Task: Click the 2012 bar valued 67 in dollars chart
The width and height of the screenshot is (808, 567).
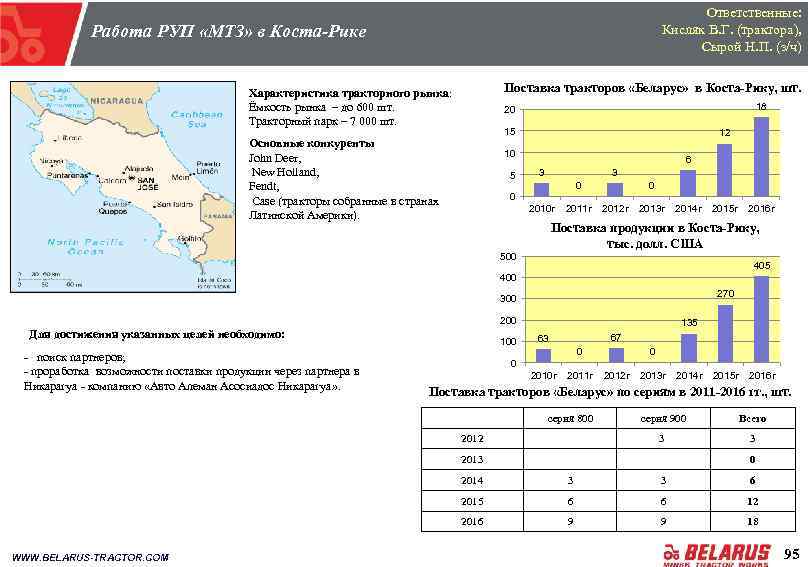Action: 616,355
